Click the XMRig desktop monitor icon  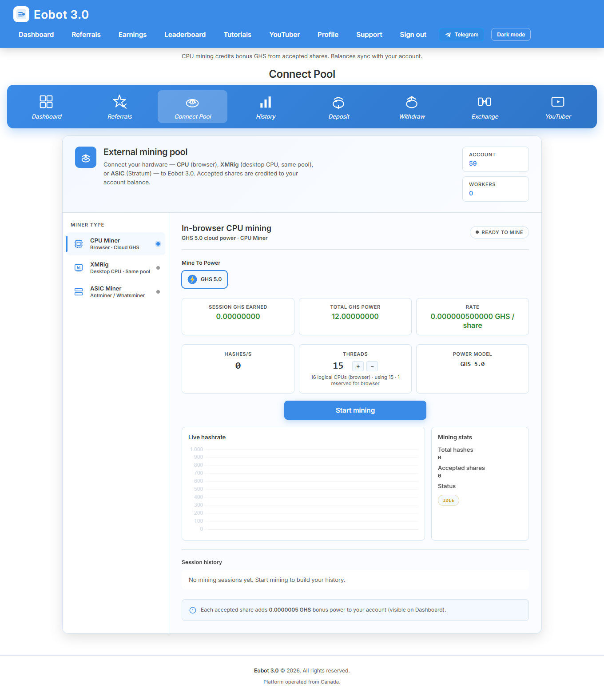(79, 268)
